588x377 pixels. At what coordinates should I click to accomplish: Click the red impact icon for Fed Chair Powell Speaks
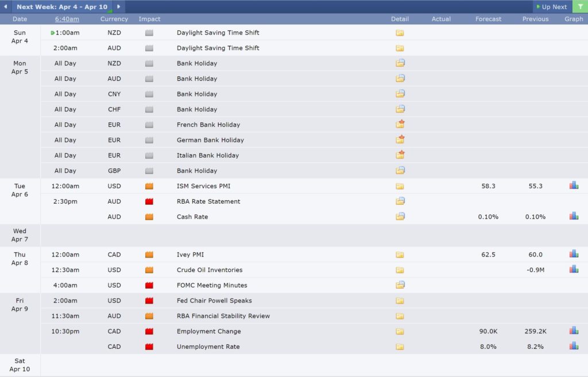[x=149, y=301]
